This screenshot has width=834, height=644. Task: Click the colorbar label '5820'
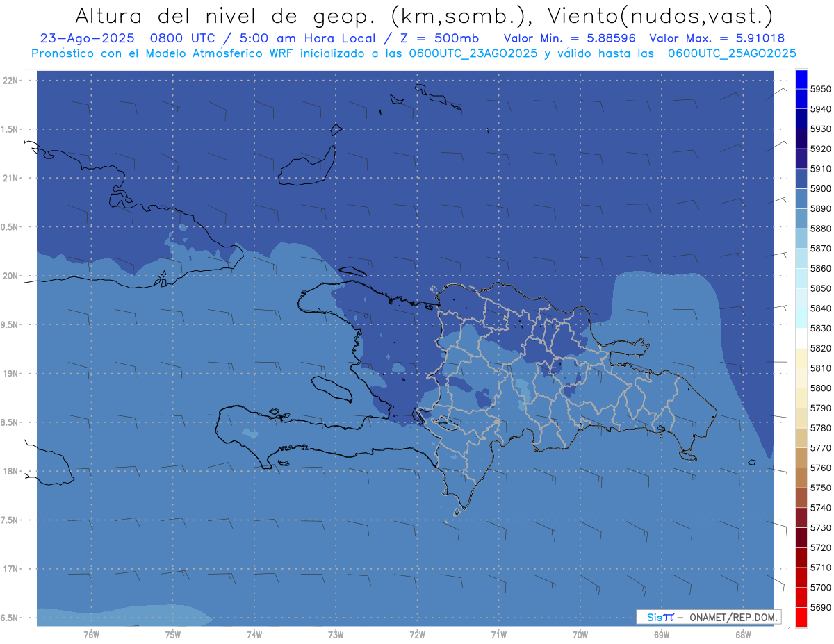click(820, 349)
